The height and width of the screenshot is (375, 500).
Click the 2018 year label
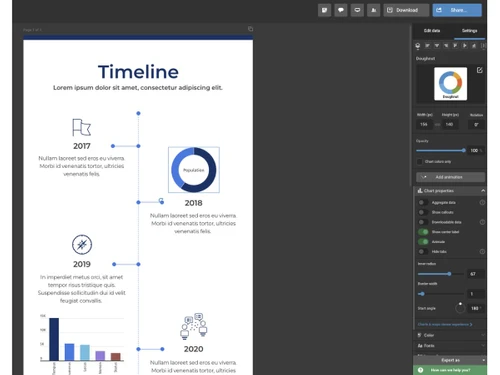click(x=194, y=203)
